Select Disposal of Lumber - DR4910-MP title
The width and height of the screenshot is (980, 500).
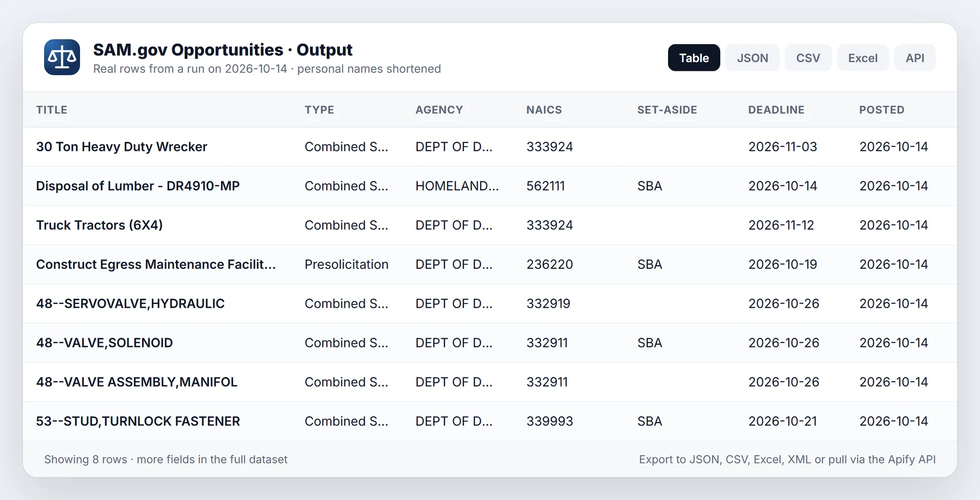point(138,186)
